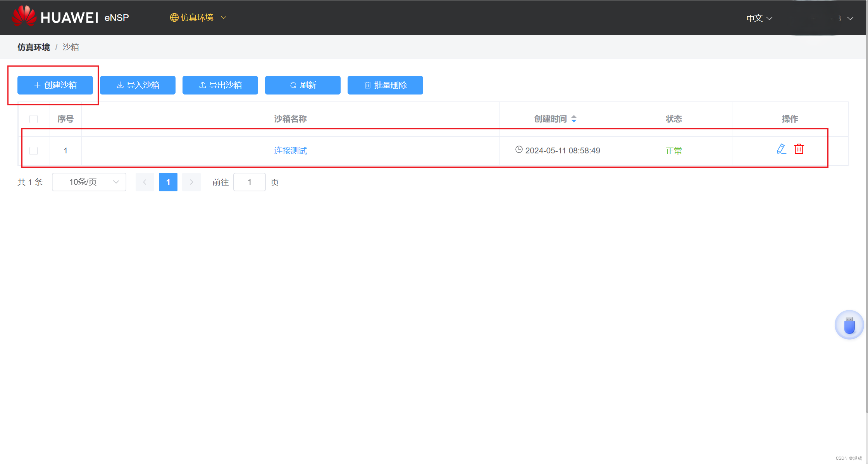This screenshot has height=464, width=868.
Task: Expand the 中文 language dropdown
Action: coord(759,18)
